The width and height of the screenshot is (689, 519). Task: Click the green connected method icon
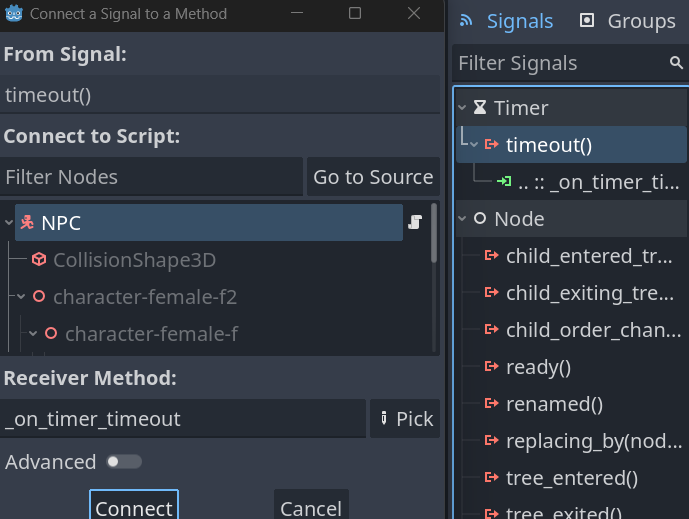pyautogui.click(x=503, y=182)
